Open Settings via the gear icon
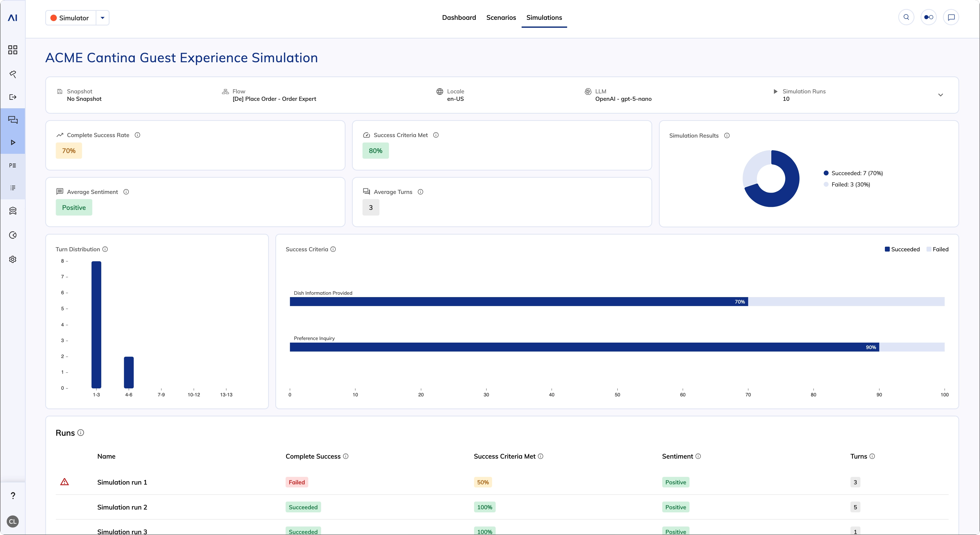This screenshot has width=980, height=535. [x=13, y=259]
